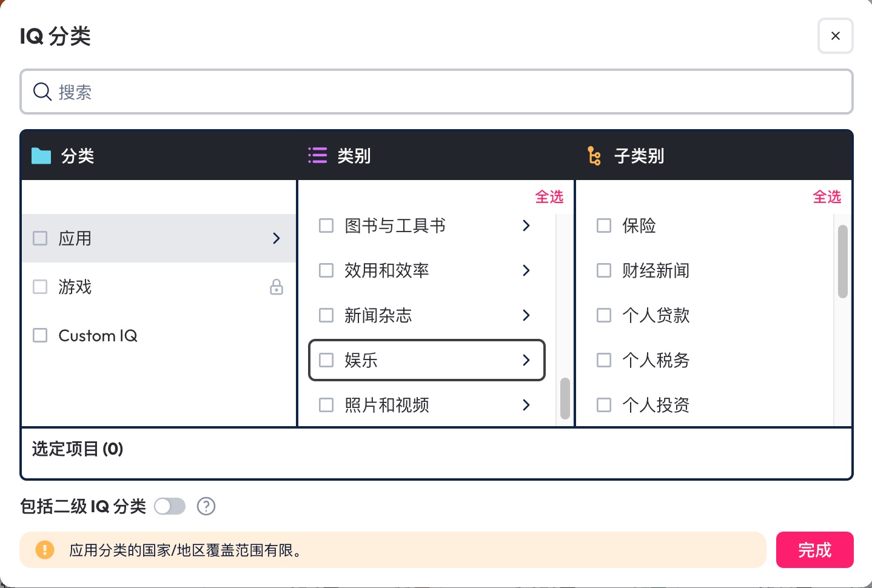
Task: Click the orange tree icon beside 子类别
Action: point(594,156)
